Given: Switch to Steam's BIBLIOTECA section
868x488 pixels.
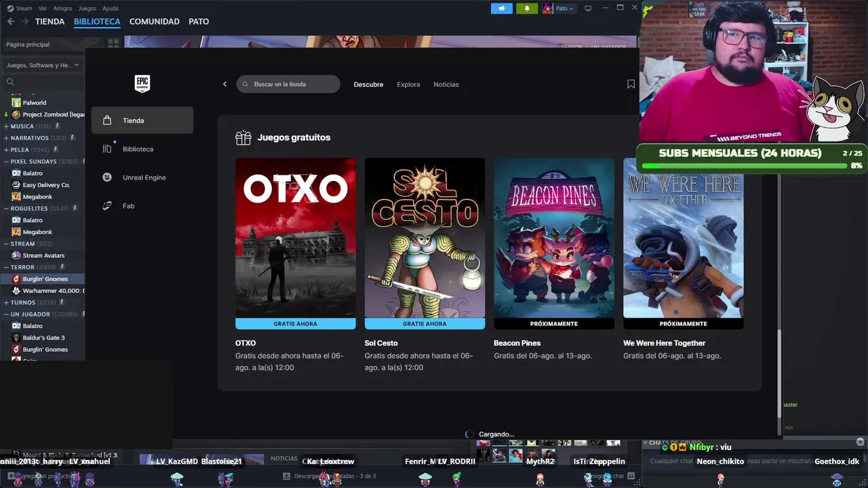Looking at the screenshot, I should coord(97,22).
